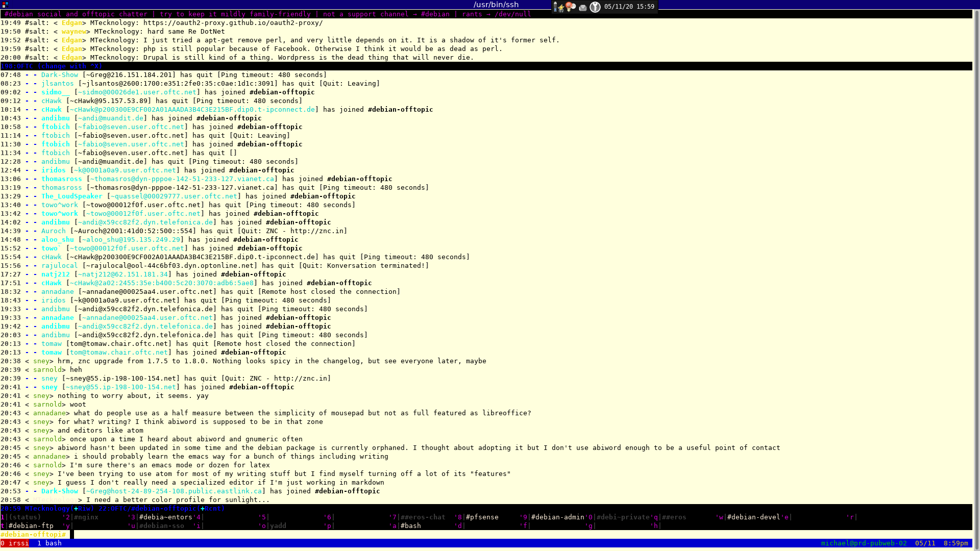Image resolution: width=980 pixels, height=551 pixels.
Task: Click sarnold's message about emacs mode for latex
Action: (169, 465)
